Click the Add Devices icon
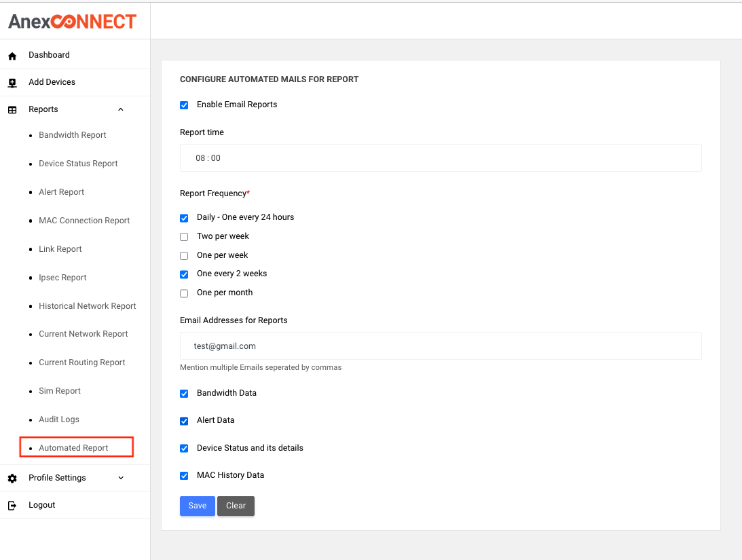This screenshot has width=742, height=560. 12,83
